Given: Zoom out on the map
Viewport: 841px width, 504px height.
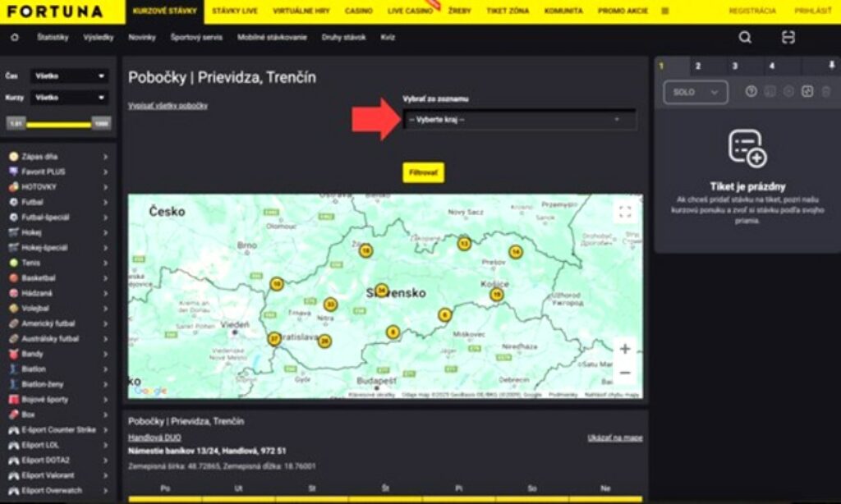Looking at the screenshot, I should click(x=625, y=373).
